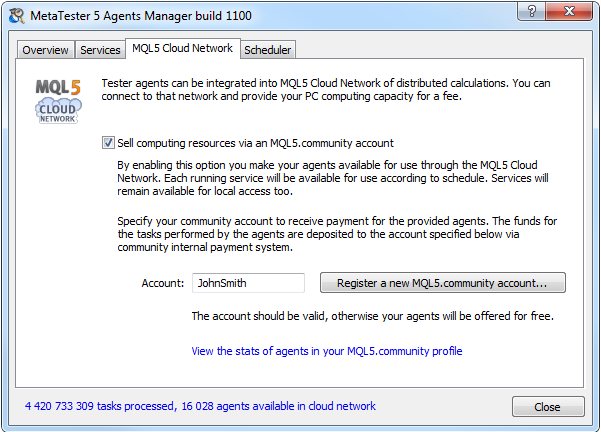Click the 'account should be valid' note

click(x=373, y=316)
